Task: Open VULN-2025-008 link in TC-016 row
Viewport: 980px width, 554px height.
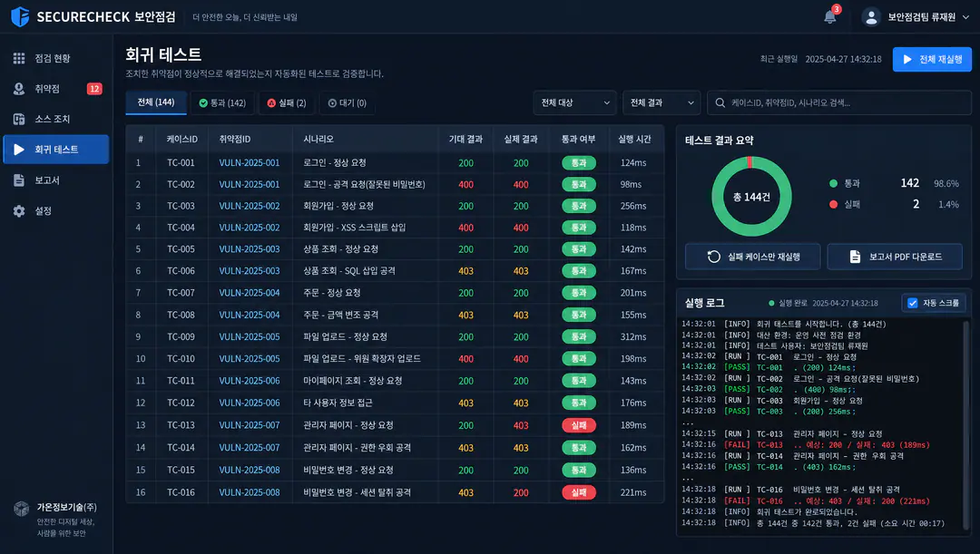Action: [x=250, y=492]
